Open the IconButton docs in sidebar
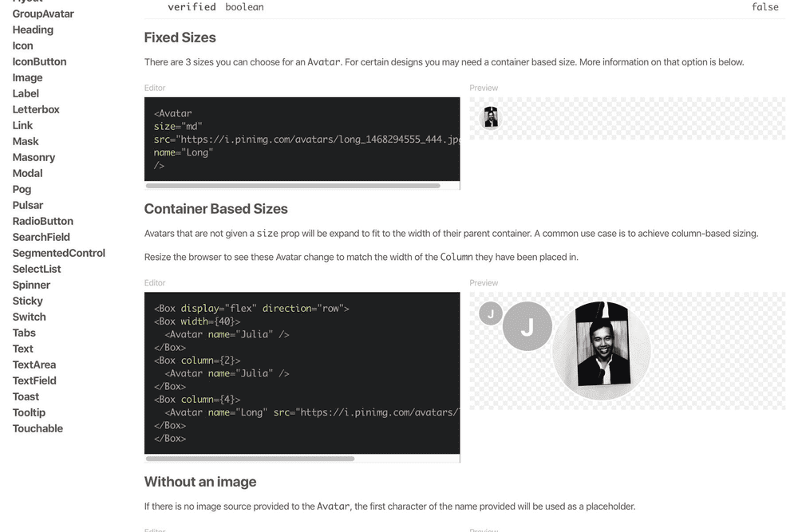Image resolution: width=798 pixels, height=532 pixels. pos(40,61)
